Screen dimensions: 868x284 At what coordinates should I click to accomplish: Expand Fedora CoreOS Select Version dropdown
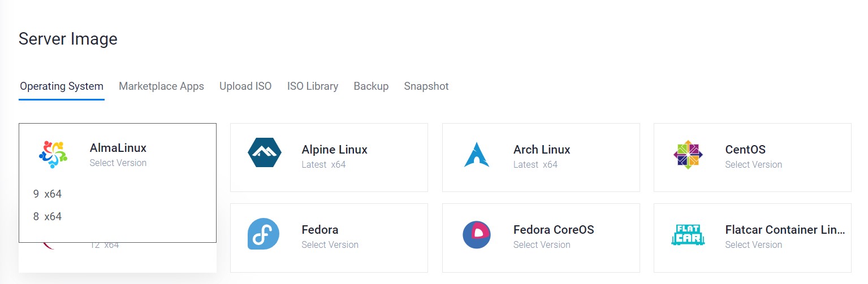542,245
